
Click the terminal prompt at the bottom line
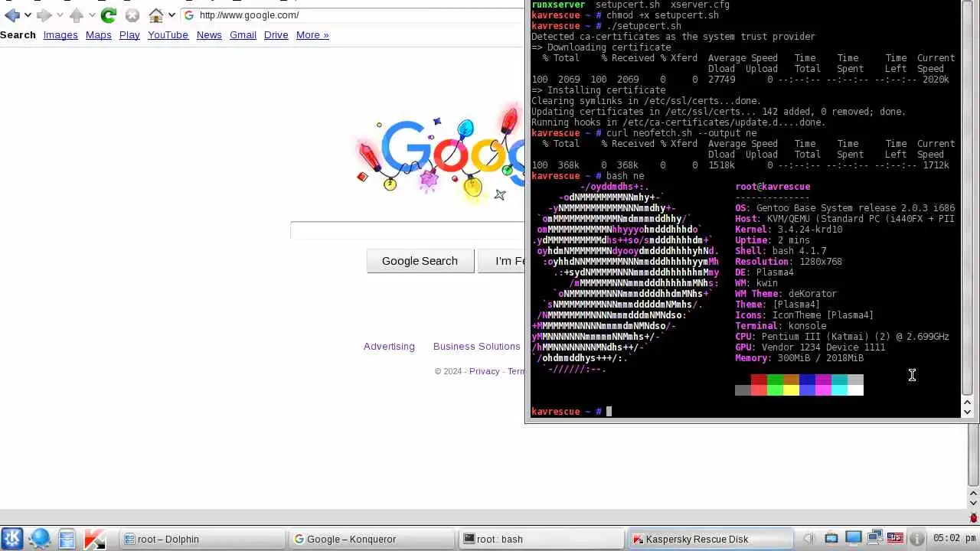570,412
